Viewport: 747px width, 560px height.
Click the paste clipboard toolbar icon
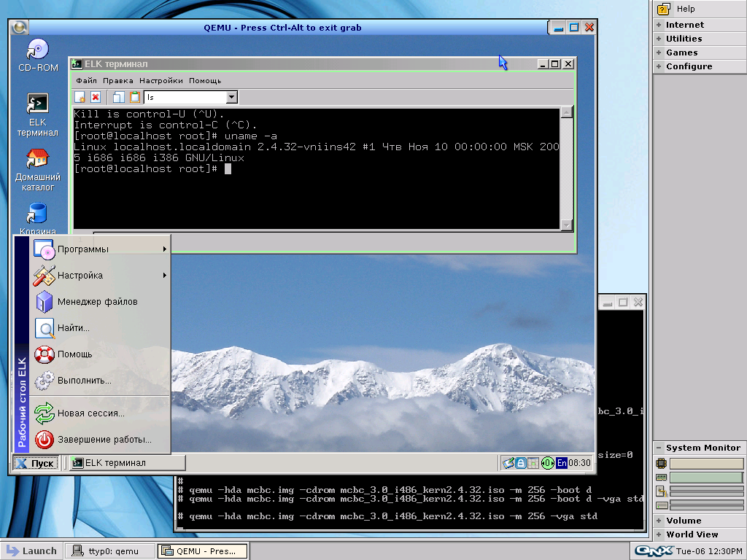click(134, 97)
